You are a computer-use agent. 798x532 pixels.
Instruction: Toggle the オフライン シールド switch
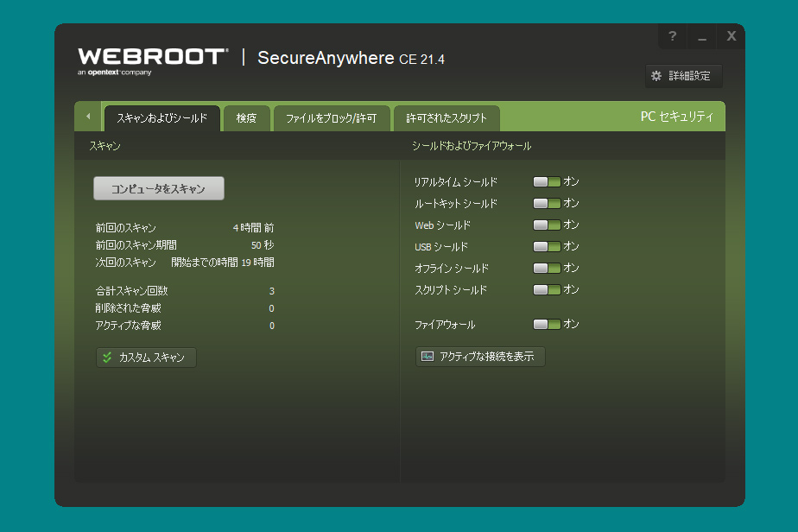[547, 268]
